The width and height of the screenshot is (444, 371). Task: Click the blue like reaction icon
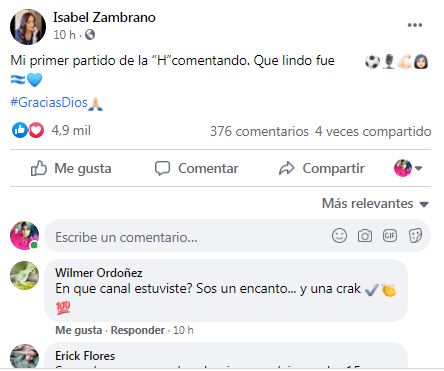19,130
